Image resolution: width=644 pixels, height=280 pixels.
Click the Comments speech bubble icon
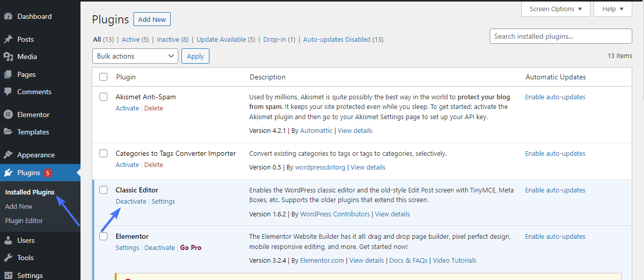(x=8, y=92)
